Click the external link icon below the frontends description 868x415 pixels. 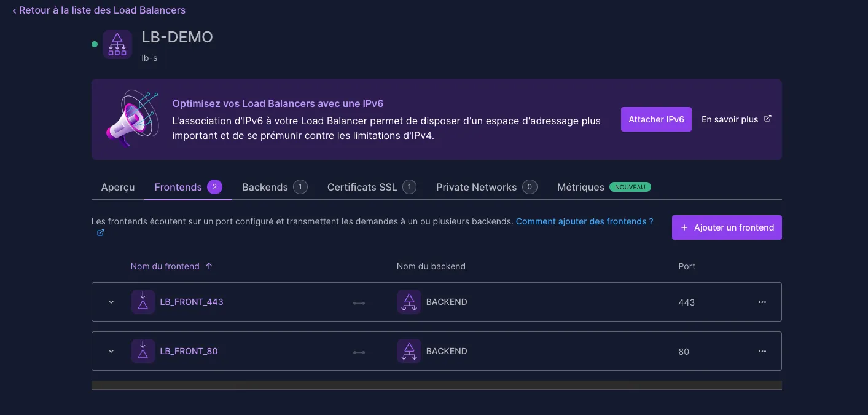coord(101,232)
